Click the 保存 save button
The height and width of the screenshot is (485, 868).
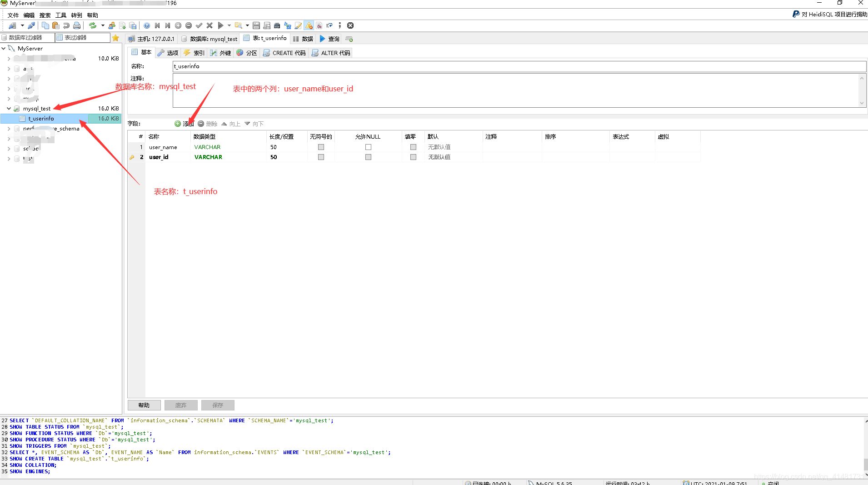tap(218, 405)
